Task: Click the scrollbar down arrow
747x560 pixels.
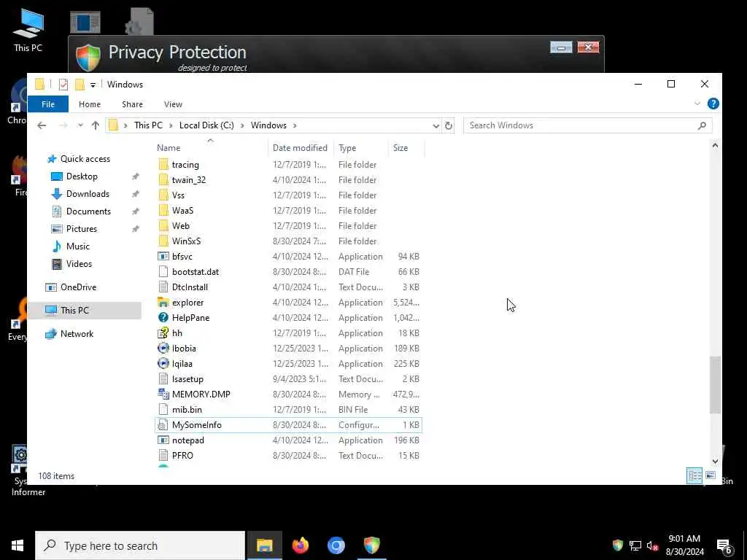Action: [x=715, y=461]
